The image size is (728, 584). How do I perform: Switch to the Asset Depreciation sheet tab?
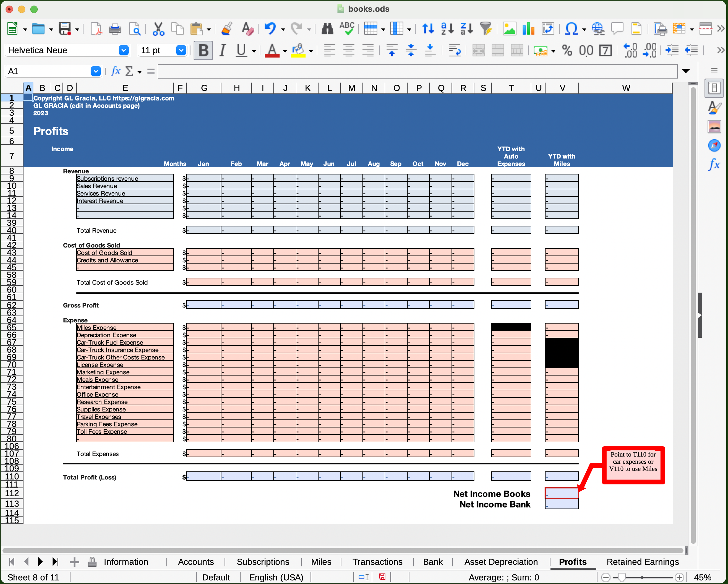pyautogui.click(x=501, y=561)
